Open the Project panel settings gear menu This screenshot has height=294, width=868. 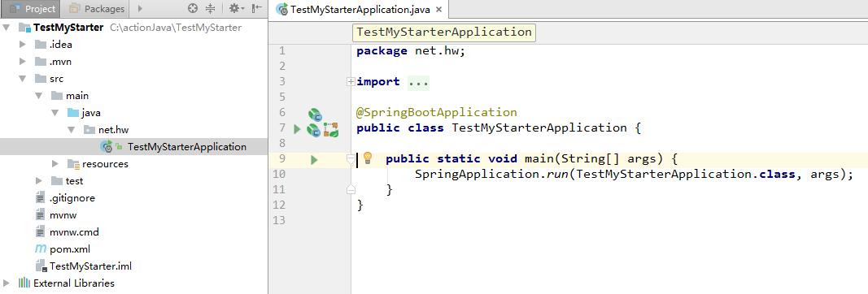tap(237, 9)
